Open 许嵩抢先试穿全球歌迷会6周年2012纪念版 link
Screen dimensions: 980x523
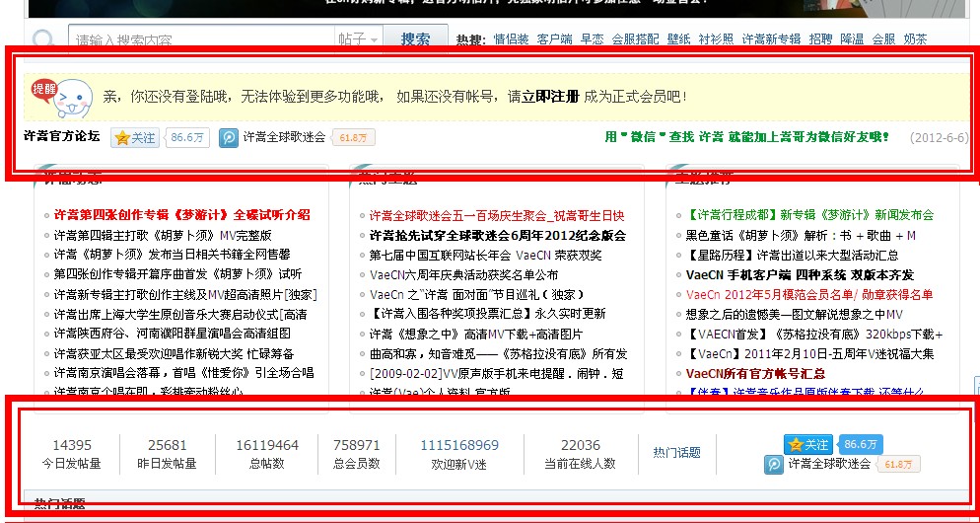click(498, 235)
